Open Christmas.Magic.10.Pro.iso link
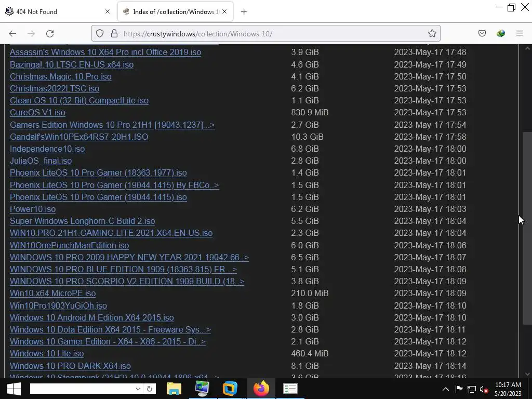Image resolution: width=532 pixels, height=399 pixels. coord(61,77)
